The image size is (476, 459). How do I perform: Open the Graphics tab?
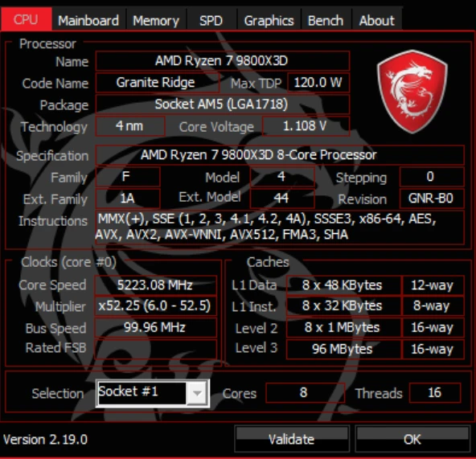click(269, 20)
